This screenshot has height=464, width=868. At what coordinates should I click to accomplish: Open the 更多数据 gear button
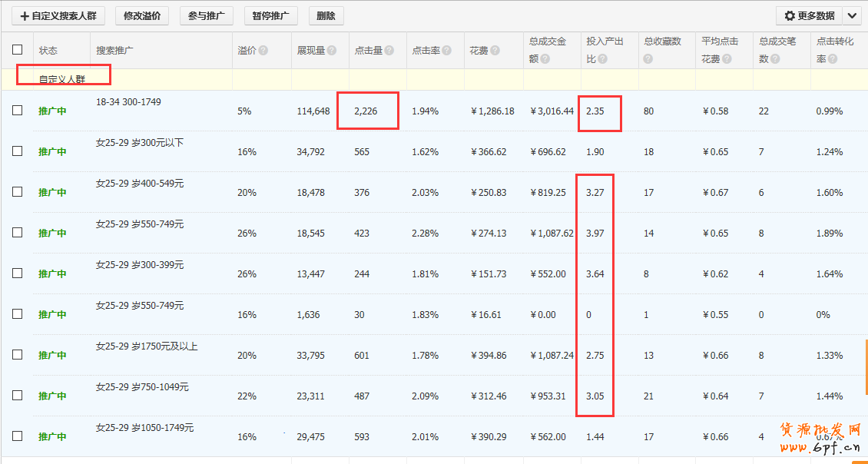[x=809, y=15]
